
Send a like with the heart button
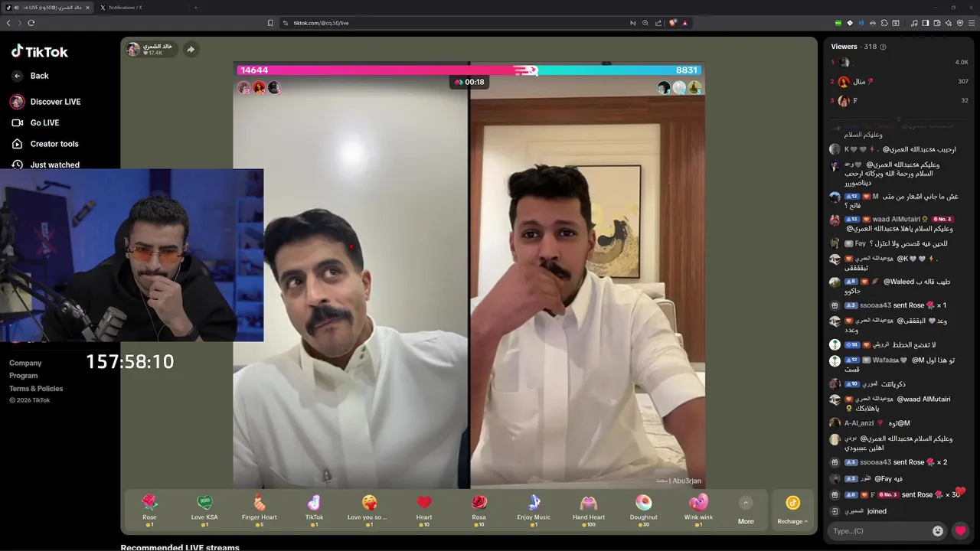[x=960, y=530]
